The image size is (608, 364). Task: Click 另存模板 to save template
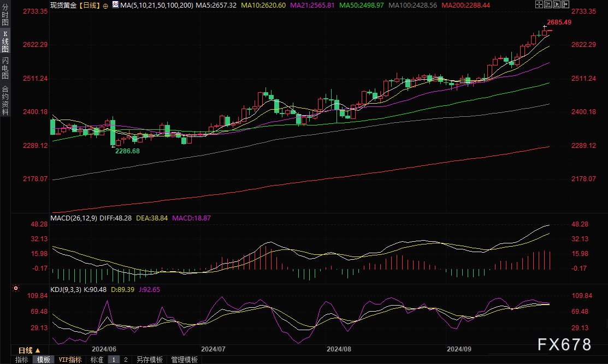[149, 360]
